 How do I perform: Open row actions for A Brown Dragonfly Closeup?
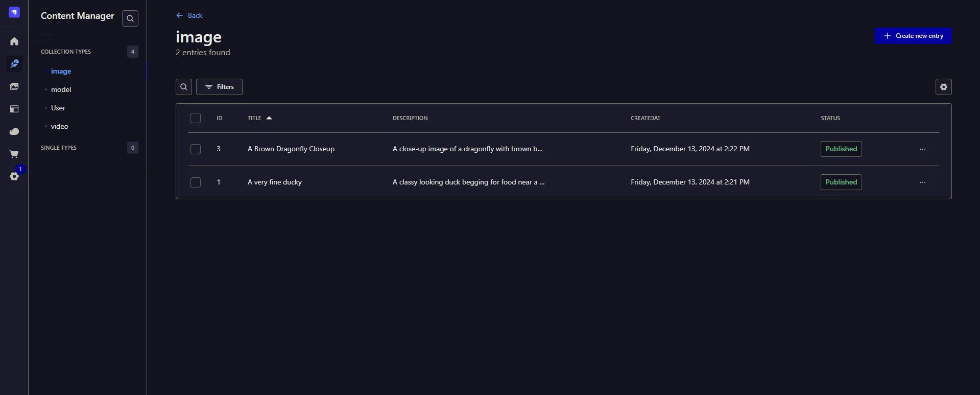pos(922,149)
